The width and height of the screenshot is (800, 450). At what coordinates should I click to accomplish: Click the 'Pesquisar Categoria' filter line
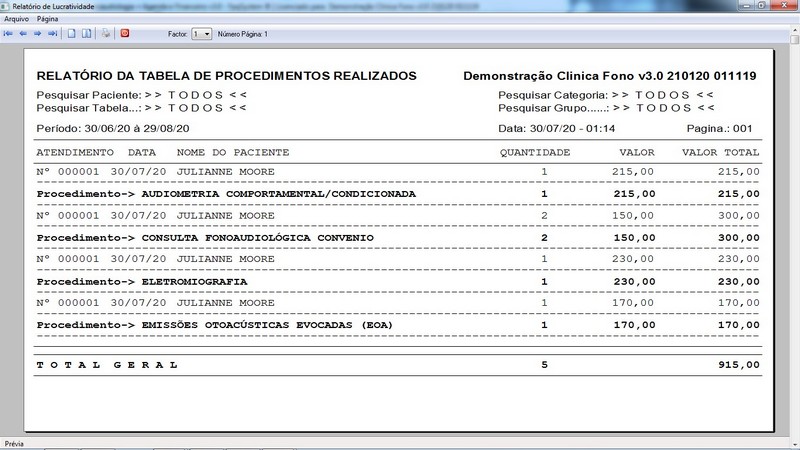click(x=606, y=95)
